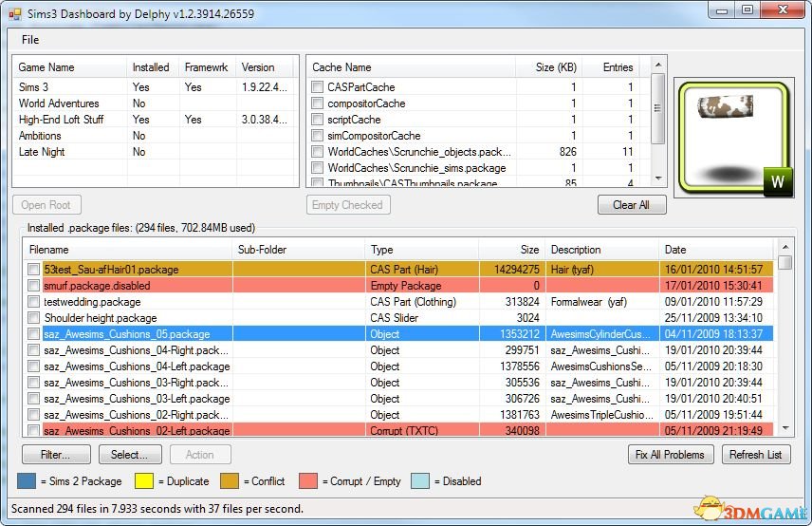Open the Filter... options

[x=56, y=455]
